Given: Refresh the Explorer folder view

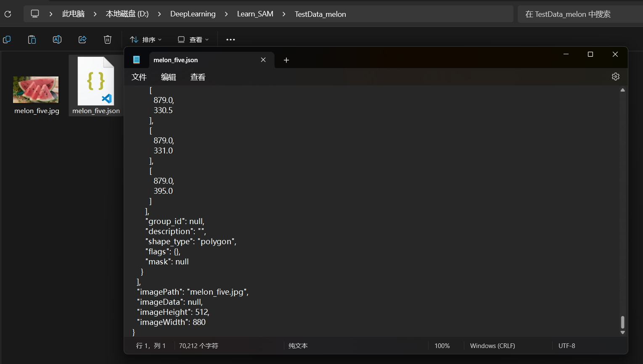Looking at the screenshot, I should 8,14.
